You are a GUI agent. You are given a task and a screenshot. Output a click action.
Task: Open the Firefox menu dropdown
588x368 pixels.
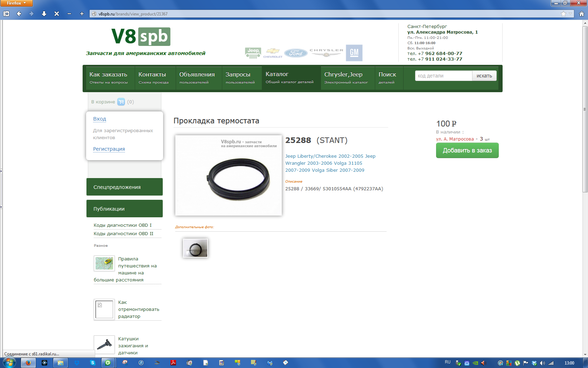[x=16, y=3]
